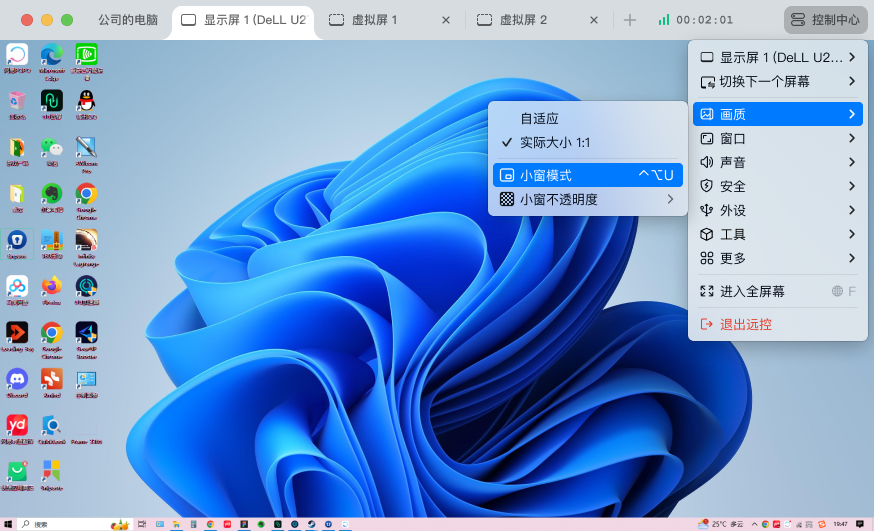This screenshot has width=874, height=531.
Task: Check the green connection signal indicator
Action: tap(663, 20)
